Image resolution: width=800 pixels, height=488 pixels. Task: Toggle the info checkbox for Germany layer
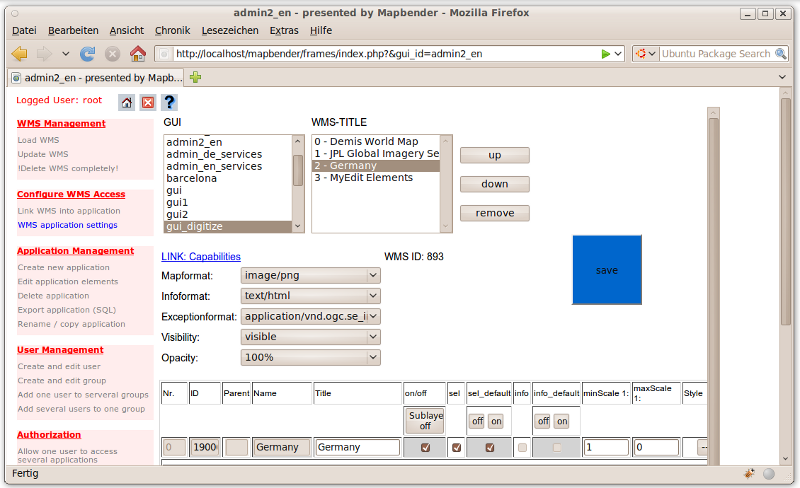coord(522,448)
